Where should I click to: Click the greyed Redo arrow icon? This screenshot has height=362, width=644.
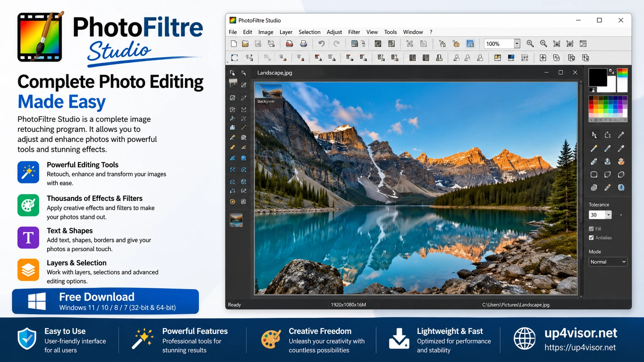click(x=337, y=44)
